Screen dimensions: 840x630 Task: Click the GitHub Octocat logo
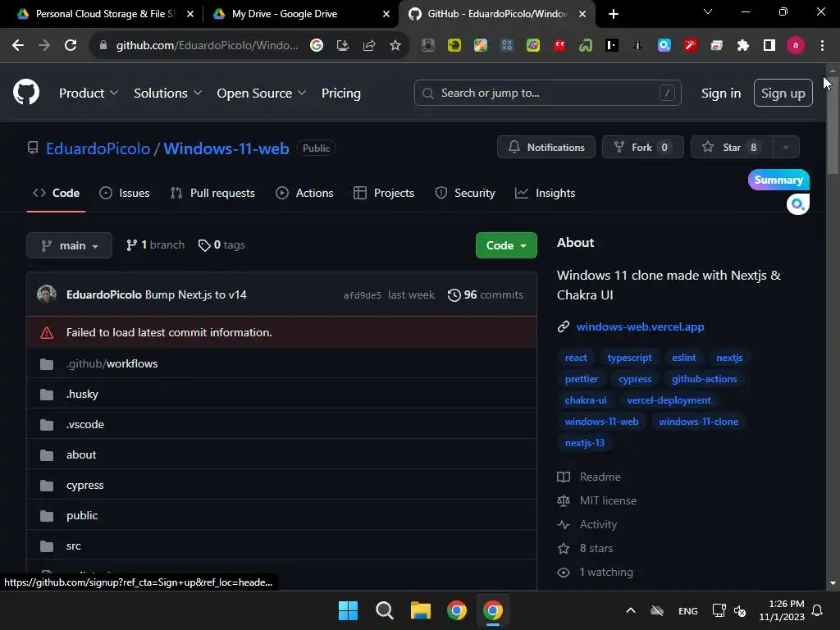pos(26,92)
